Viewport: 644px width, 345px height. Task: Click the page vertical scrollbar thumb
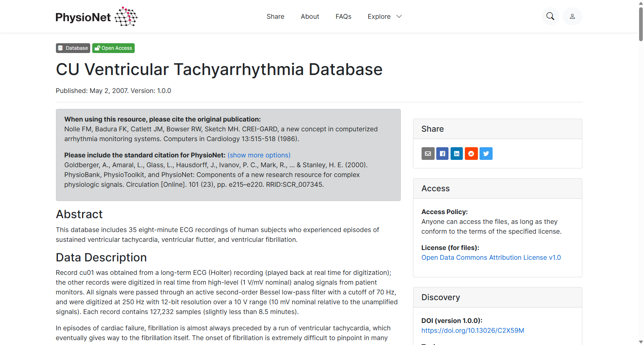[641, 24]
